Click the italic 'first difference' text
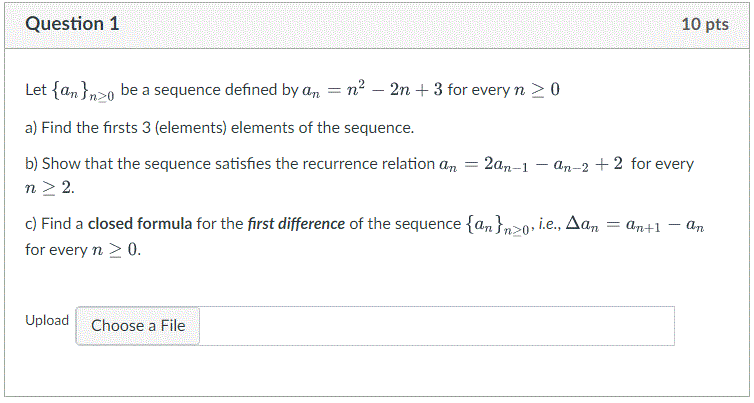754x403 pixels. [296, 224]
